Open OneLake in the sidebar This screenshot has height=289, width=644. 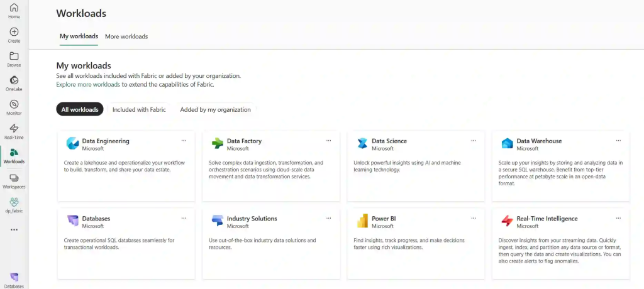(x=14, y=84)
